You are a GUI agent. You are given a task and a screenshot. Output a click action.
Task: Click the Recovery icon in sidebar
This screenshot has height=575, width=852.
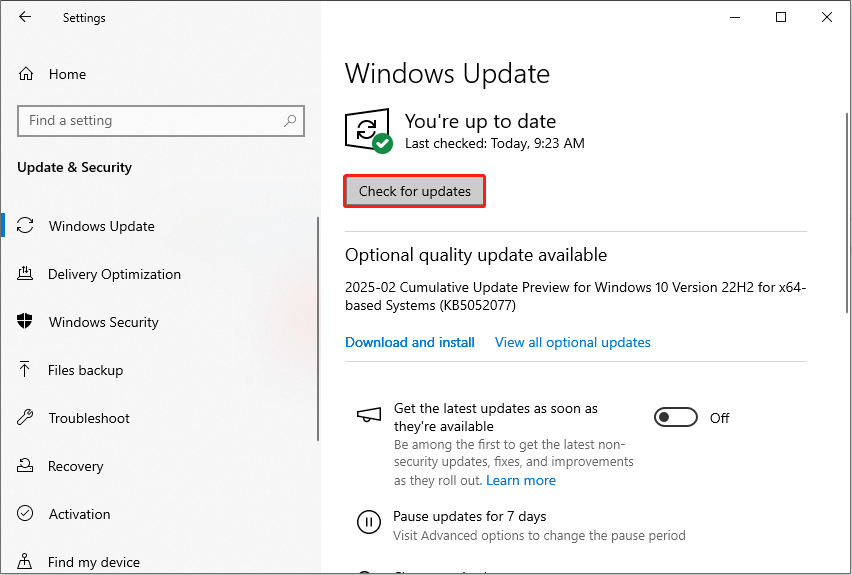tap(26, 466)
